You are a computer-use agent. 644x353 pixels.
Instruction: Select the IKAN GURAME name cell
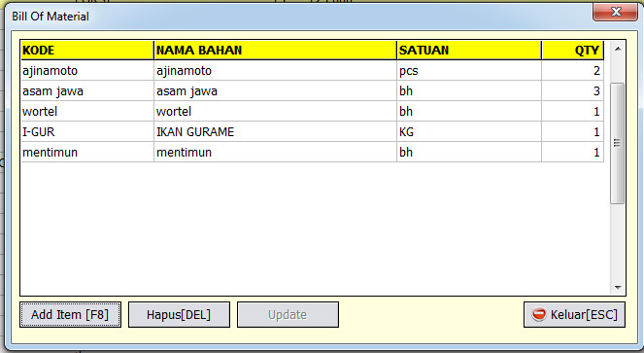tap(275, 131)
